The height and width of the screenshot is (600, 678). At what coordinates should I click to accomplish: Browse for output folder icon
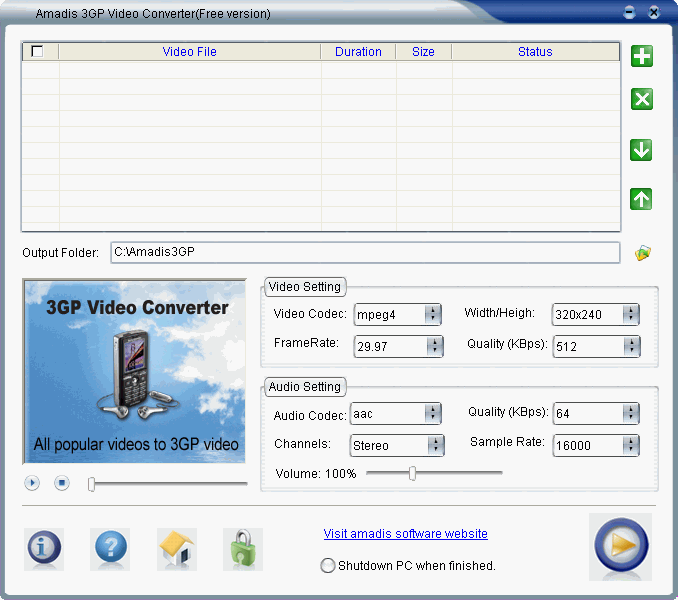click(x=643, y=253)
